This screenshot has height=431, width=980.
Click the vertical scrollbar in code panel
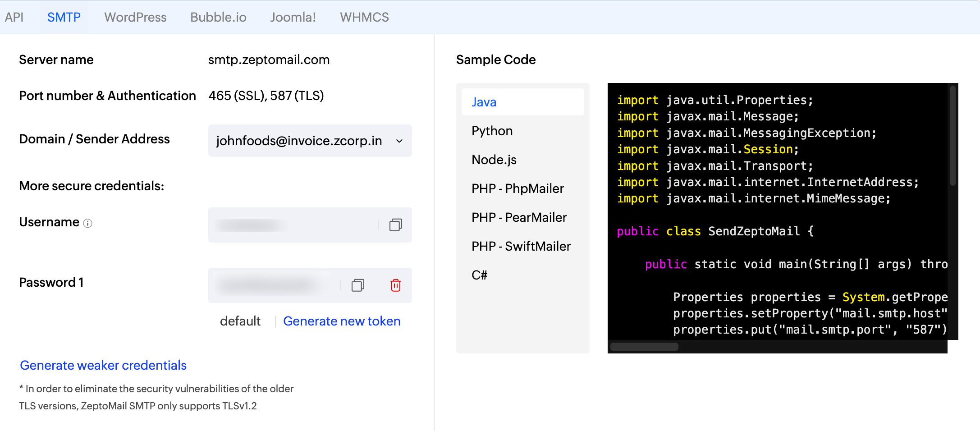pyautogui.click(x=953, y=135)
